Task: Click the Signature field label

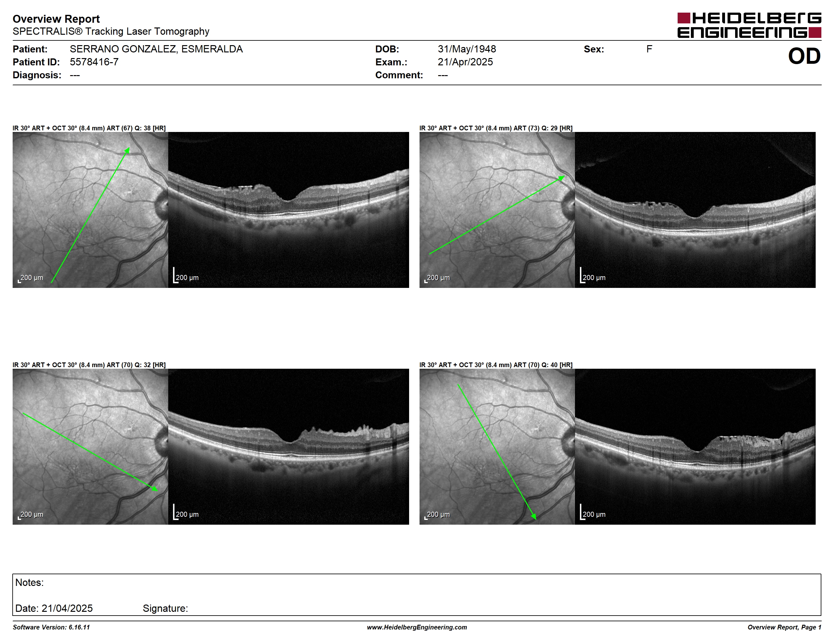Action: [165, 608]
